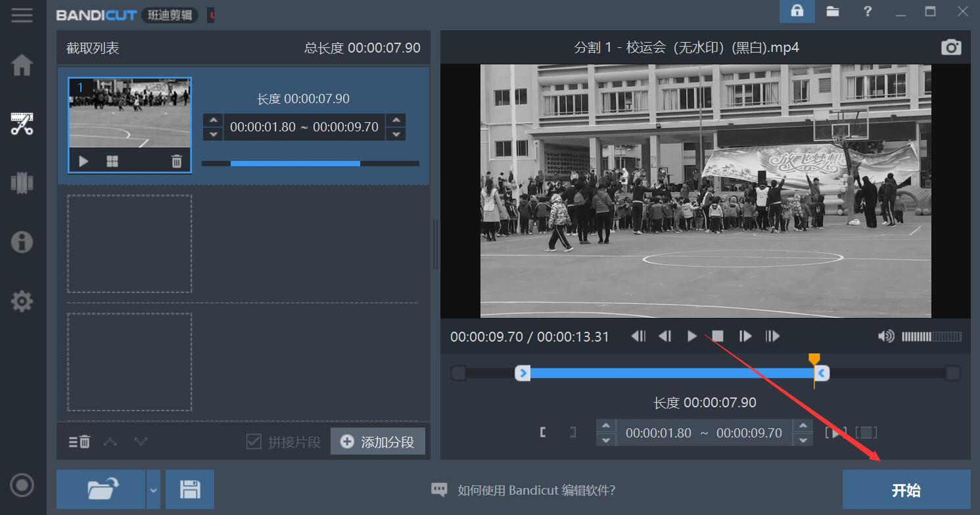Click the grid icon under the segment 1 thumbnail

tap(112, 161)
